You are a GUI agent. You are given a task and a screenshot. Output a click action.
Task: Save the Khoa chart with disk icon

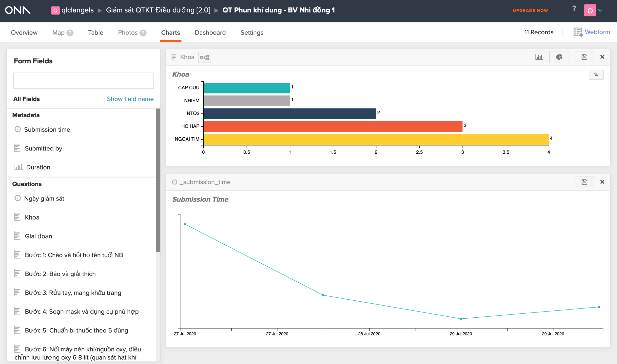[584, 57]
